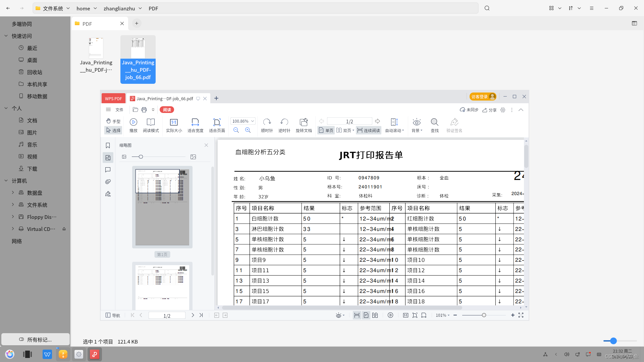Toggle Continuous Reading mode

click(x=368, y=130)
